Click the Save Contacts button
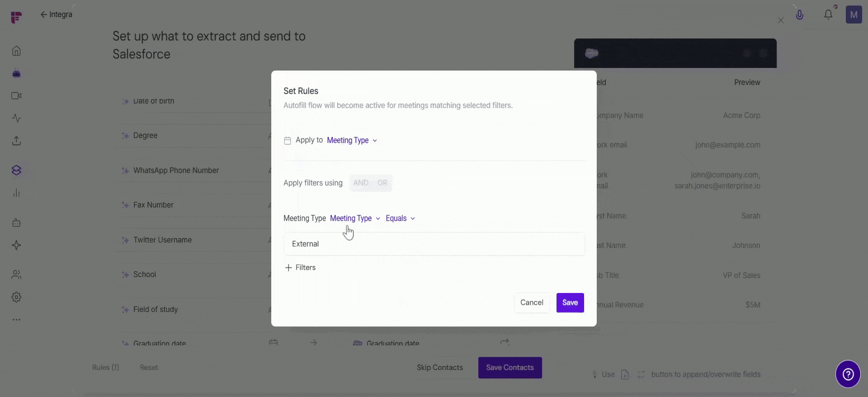 pos(510,368)
